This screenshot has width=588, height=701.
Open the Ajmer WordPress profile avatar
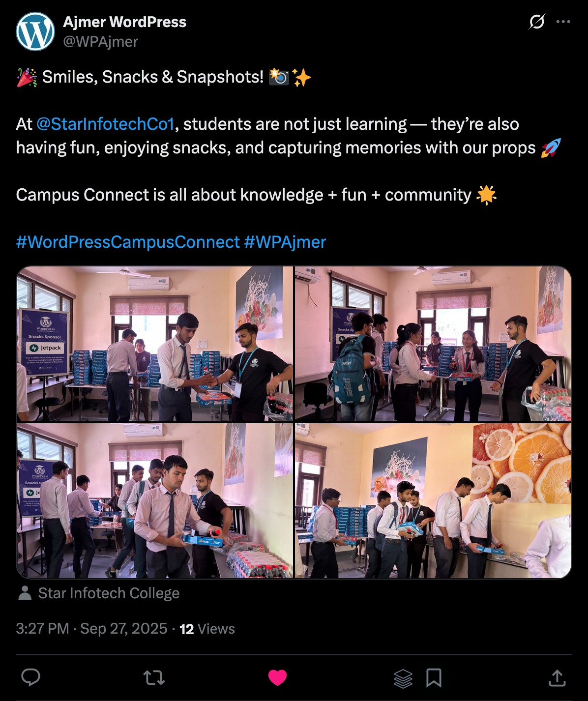coord(35,31)
